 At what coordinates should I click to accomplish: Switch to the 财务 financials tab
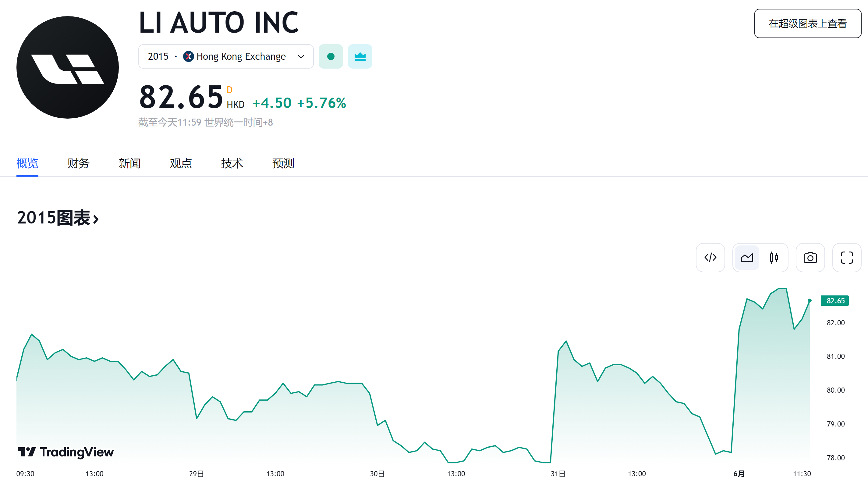[x=78, y=163]
